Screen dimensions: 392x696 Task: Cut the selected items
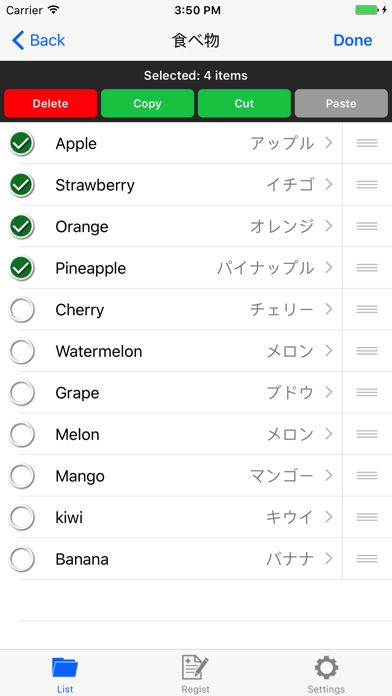244,103
